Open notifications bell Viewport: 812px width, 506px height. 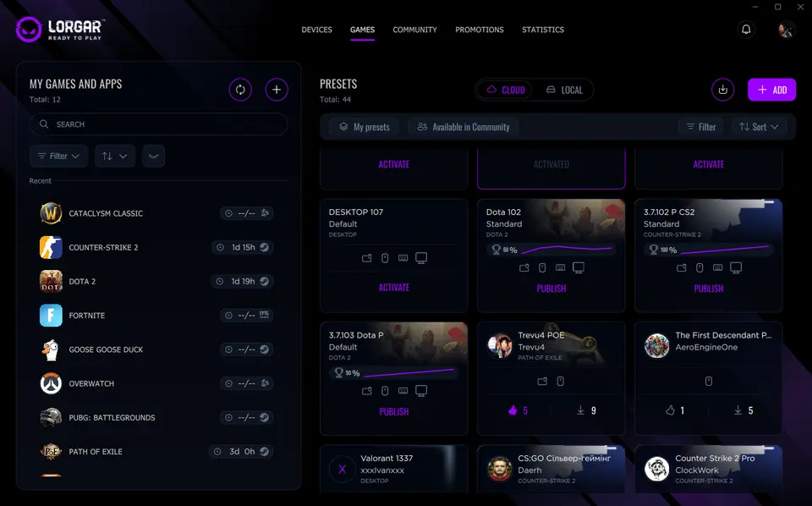pyautogui.click(x=746, y=30)
